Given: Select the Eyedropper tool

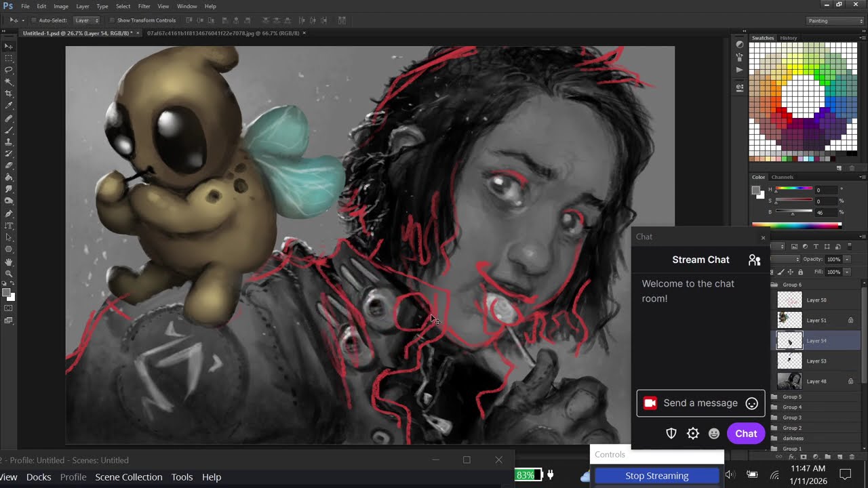Looking at the screenshot, I should tap(9, 105).
